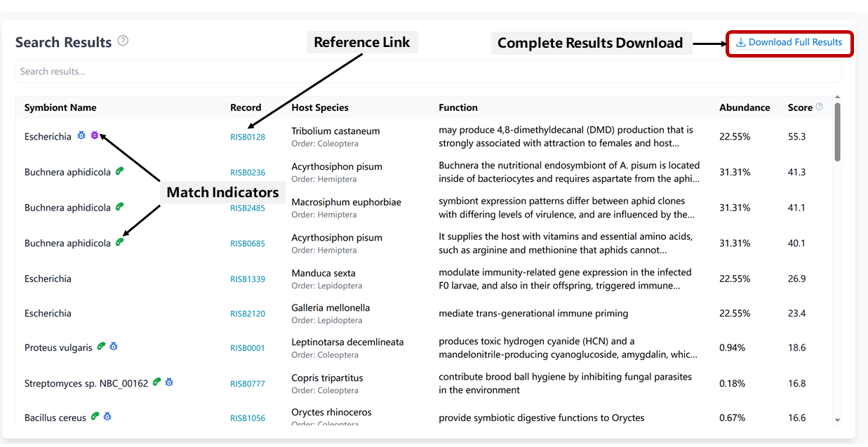
Task: Select host species Macrosiphum euphorbiae
Action: [x=346, y=202]
